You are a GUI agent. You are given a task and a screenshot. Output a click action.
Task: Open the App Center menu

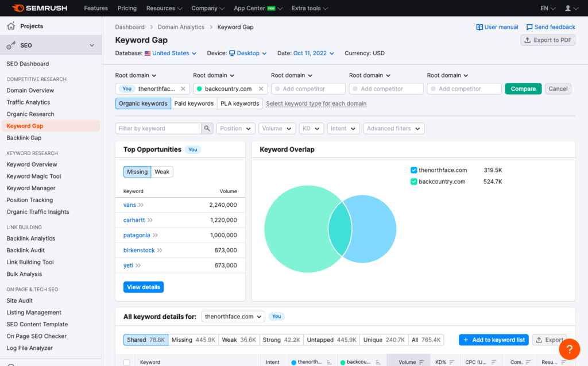click(x=258, y=8)
